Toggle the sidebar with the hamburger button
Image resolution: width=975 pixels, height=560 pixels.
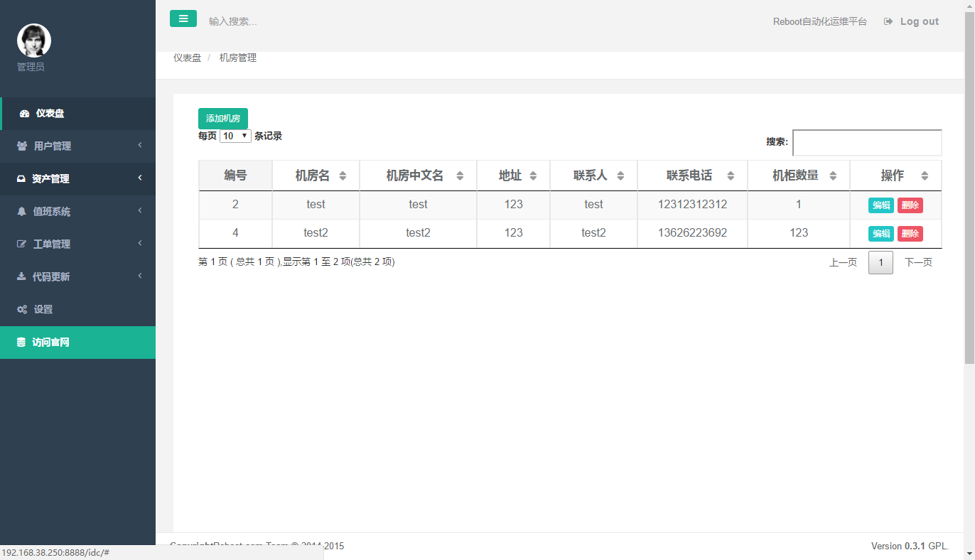coord(183,19)
